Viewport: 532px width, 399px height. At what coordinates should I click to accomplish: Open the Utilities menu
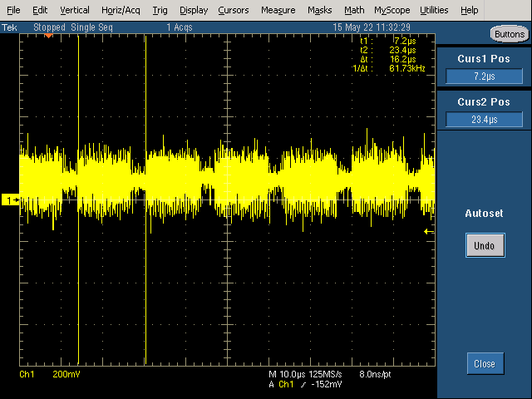(434, 10)
